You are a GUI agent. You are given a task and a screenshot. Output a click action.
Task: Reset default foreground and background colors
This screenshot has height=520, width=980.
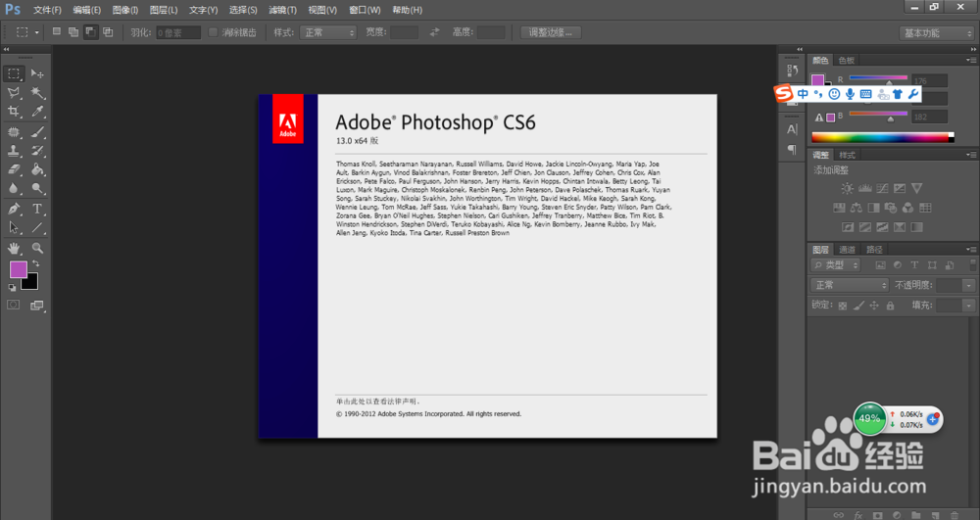point(12,287)
